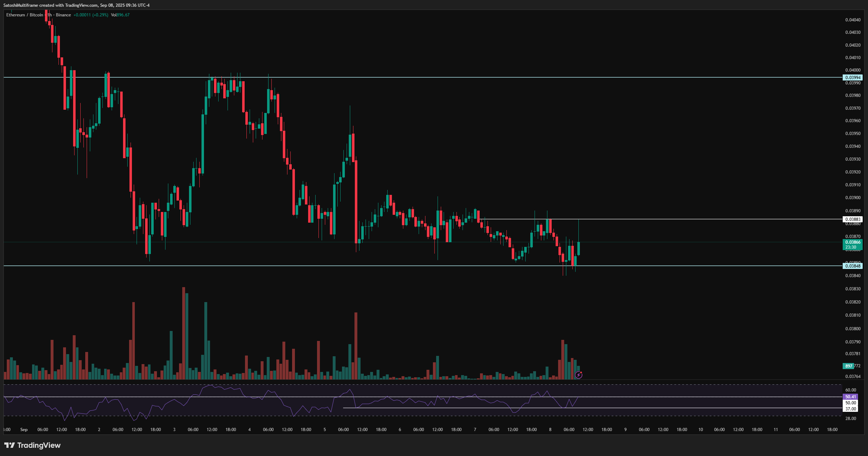This screenshot has height=456, width=868.
Task: Click the 0.03830 price scale label
Action: point(853,289)
